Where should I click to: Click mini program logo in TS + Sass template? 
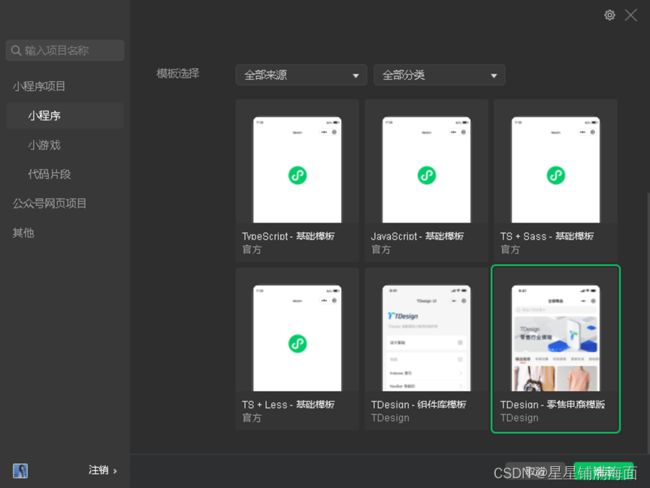556,175
